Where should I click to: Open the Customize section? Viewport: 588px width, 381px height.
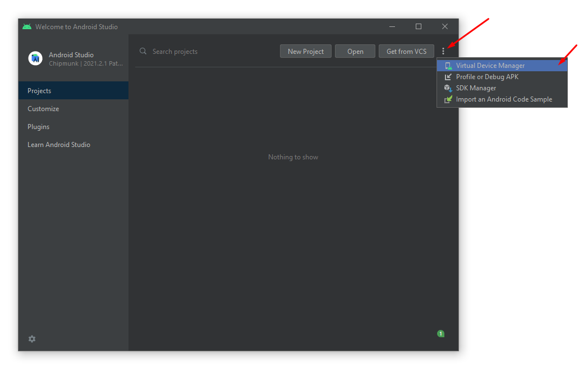click(x=73, y=109)
